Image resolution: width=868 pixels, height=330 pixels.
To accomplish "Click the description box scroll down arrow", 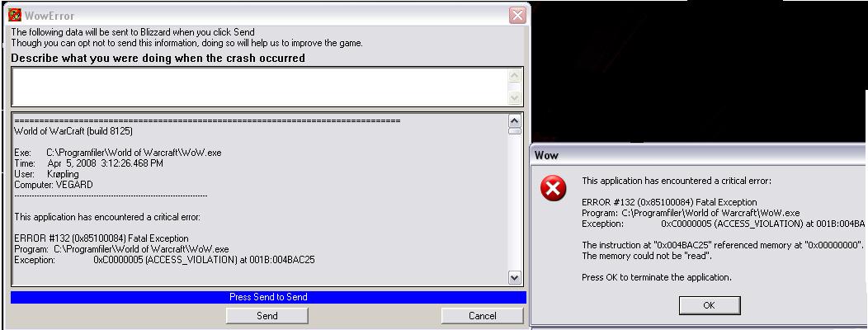I will click(515, 98).
